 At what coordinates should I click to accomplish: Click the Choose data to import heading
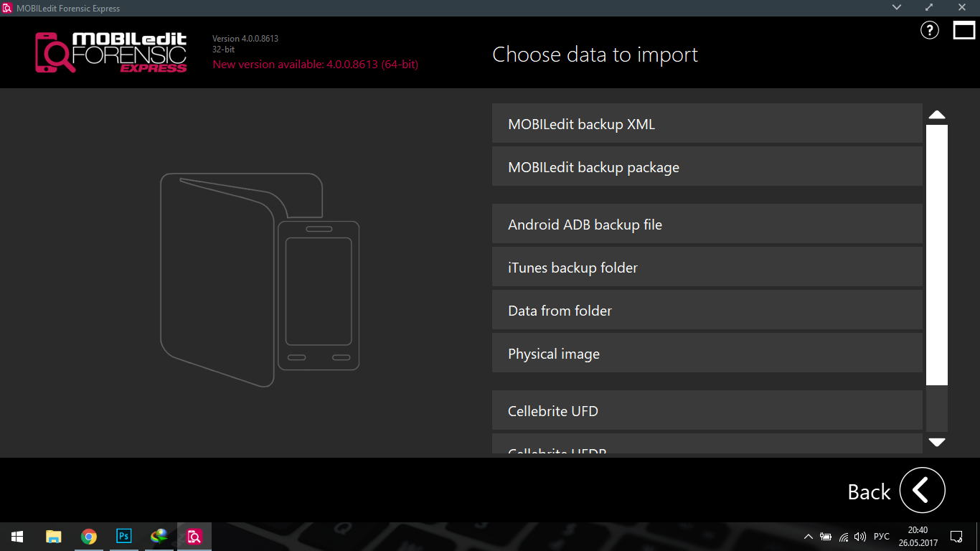tap(595, 55)
